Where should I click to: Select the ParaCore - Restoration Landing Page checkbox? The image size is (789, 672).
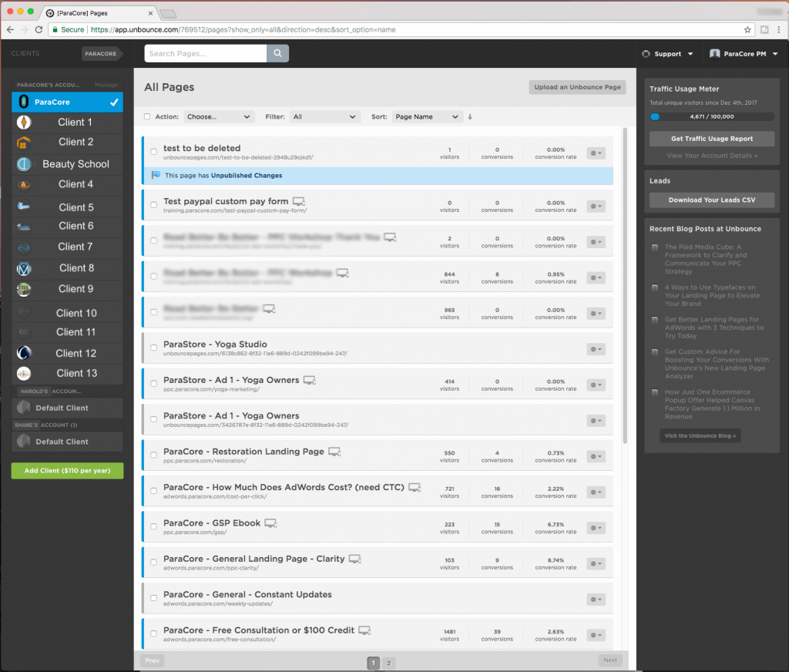pos(153,455)
